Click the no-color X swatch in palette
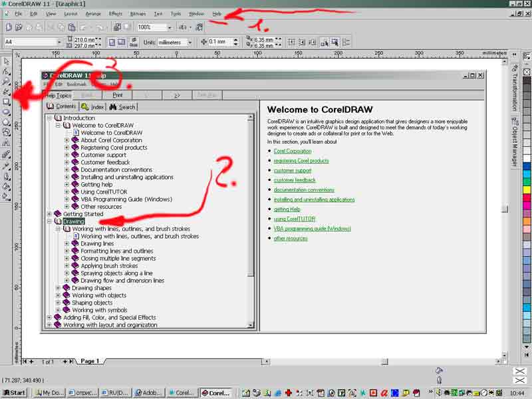Screen dimensions: 532x399 pos(527,72)
